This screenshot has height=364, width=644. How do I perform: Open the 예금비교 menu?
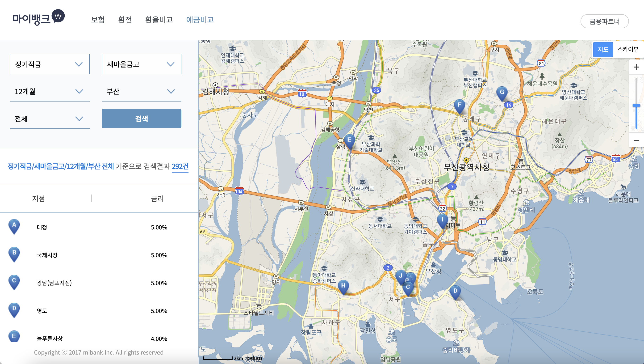coord(200,20)
